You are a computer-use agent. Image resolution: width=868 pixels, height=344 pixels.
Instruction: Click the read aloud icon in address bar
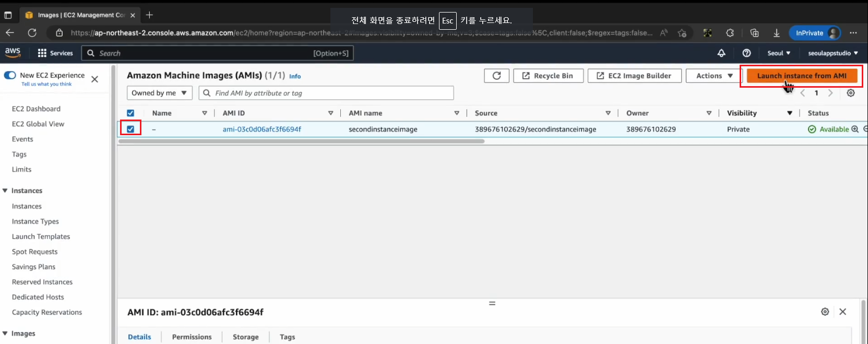click(664, 33)
